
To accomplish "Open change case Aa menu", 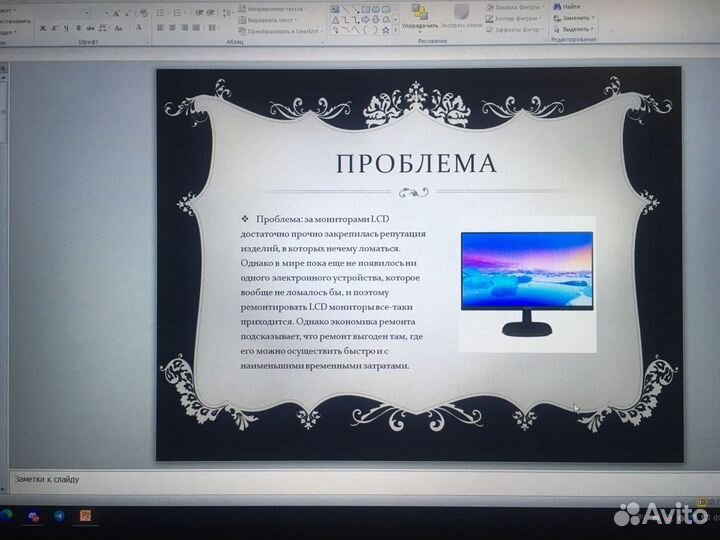I will (118, 28).
